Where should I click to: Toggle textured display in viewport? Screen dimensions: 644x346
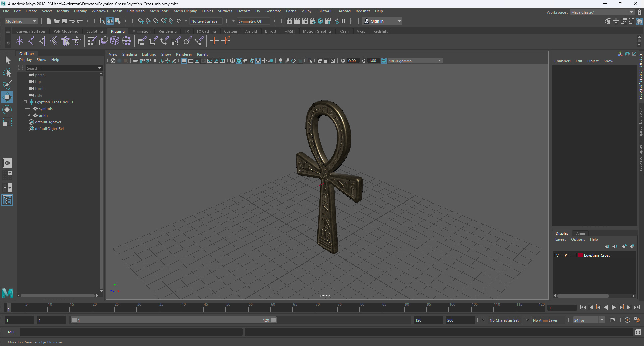pyautogui.click(x=258, y=61)
